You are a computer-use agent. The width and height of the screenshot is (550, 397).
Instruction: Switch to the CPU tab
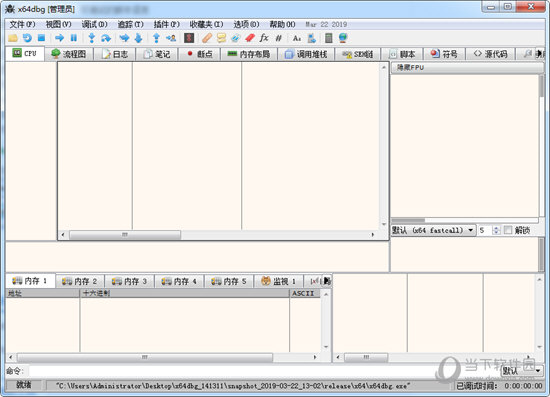click(25, 53)
